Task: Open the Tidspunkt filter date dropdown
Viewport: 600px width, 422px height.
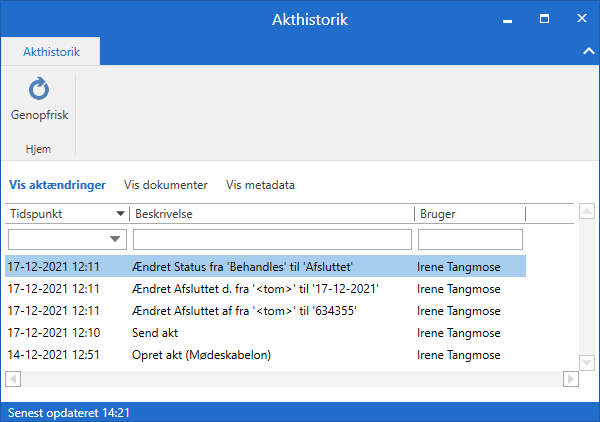Action: (116, 240)
